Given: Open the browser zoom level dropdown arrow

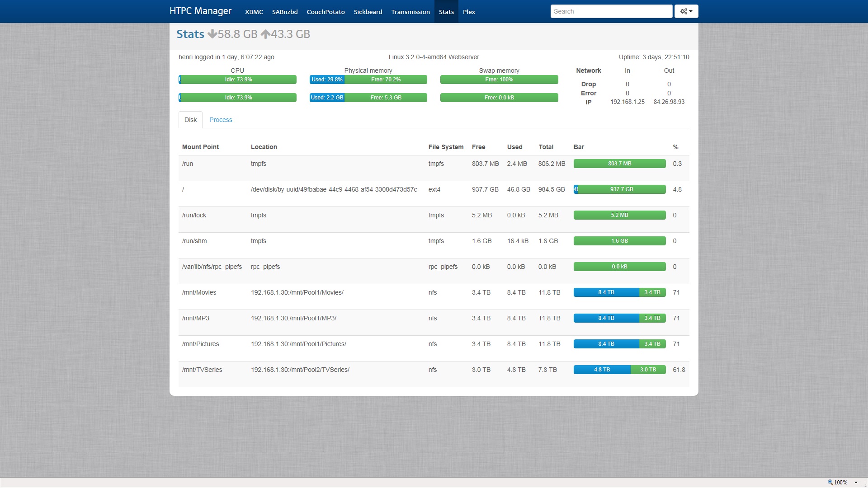Looking at the screenshot, I should [856, 483].
